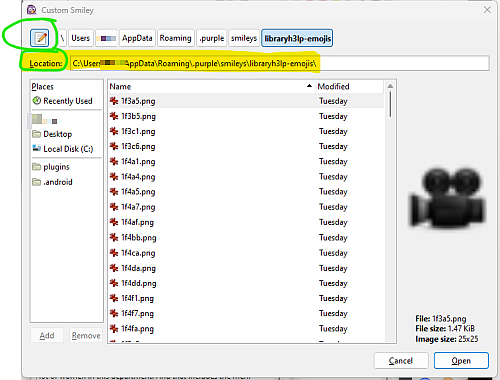This screenshot has width=500, height=380.
Task: Click the file list scrollbar thumb
Action: pyautogui.click(x=390, y=104)
